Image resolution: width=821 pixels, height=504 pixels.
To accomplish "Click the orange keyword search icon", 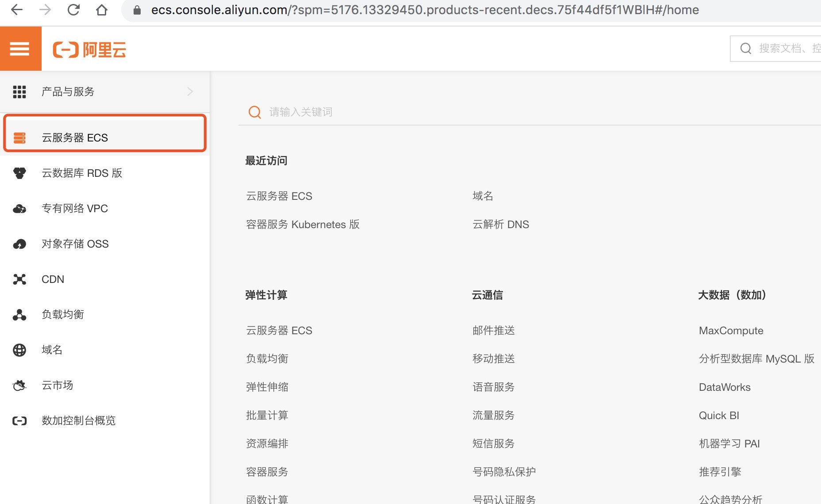I will tap(255, 112).
